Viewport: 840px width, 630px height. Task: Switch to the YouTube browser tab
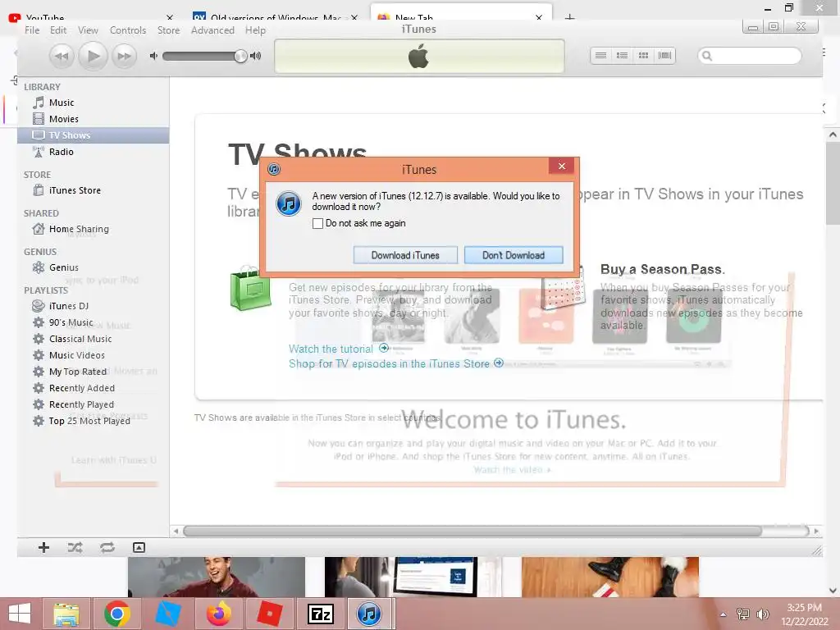pos(91,18)
